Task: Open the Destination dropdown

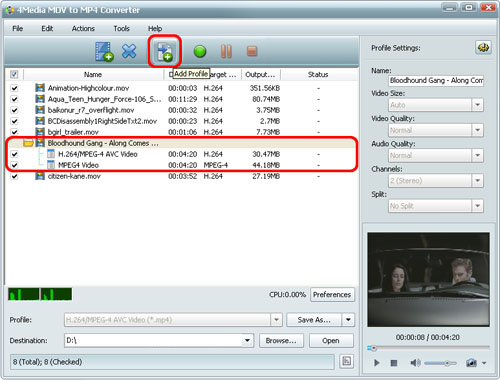Action: (247, 341)
